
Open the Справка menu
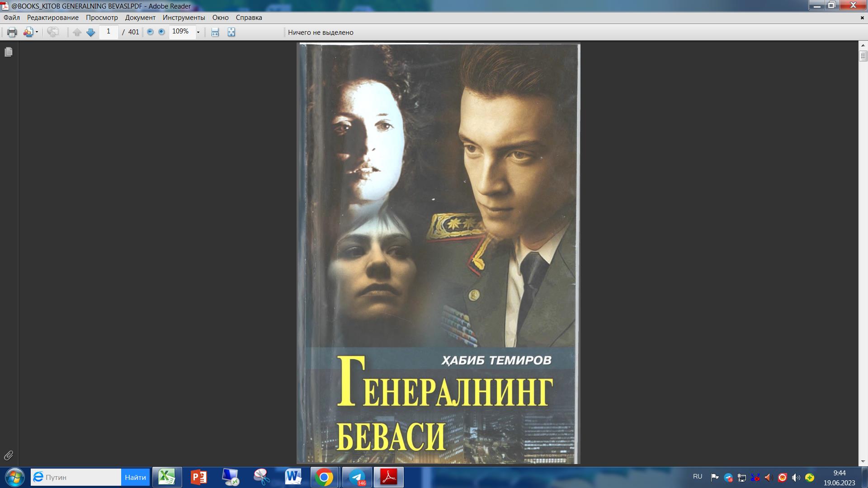[249, 18]
